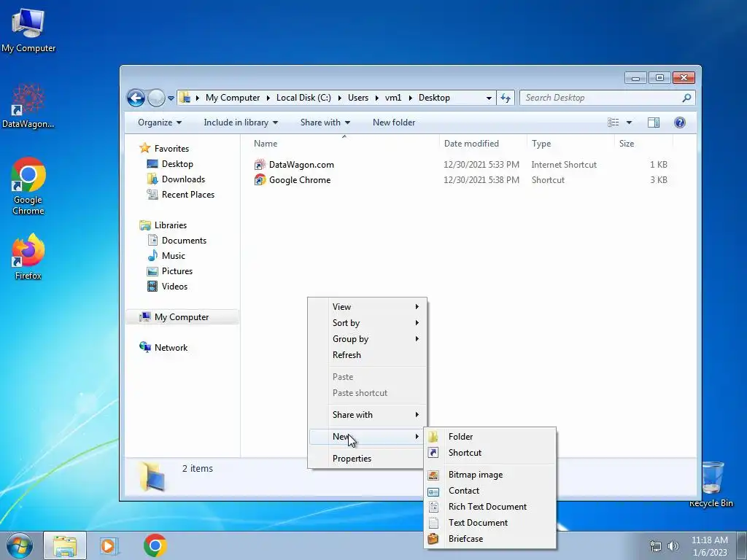Viewport: 747px width, 560px height.
Task: Select New in the context menu
Action: tap(368, 437)
